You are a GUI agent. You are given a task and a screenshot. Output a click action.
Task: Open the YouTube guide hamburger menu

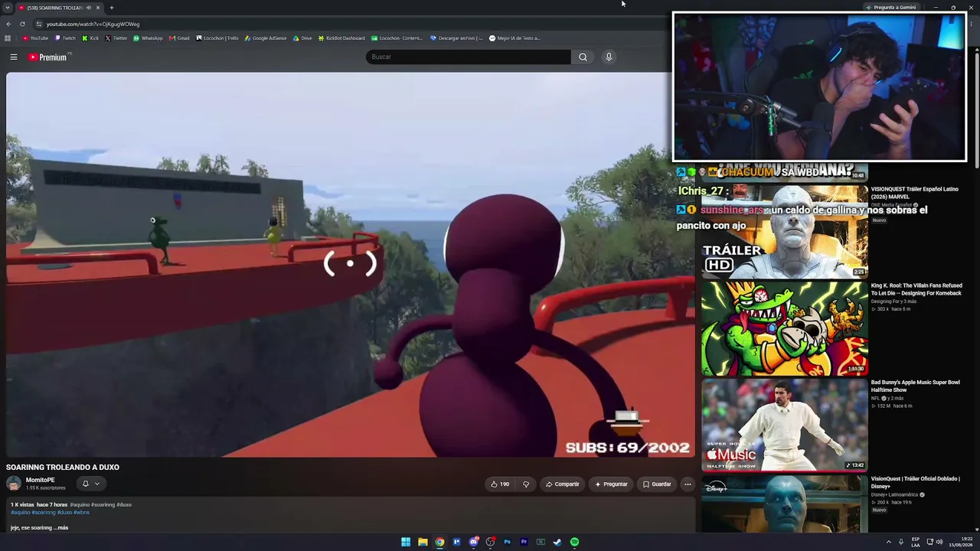tap(14, 57)
